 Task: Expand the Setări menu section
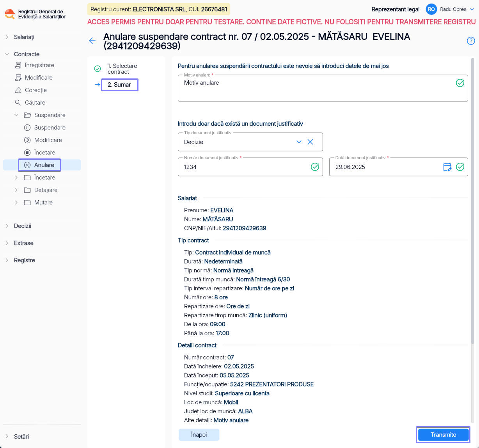[x=7, y=437]
